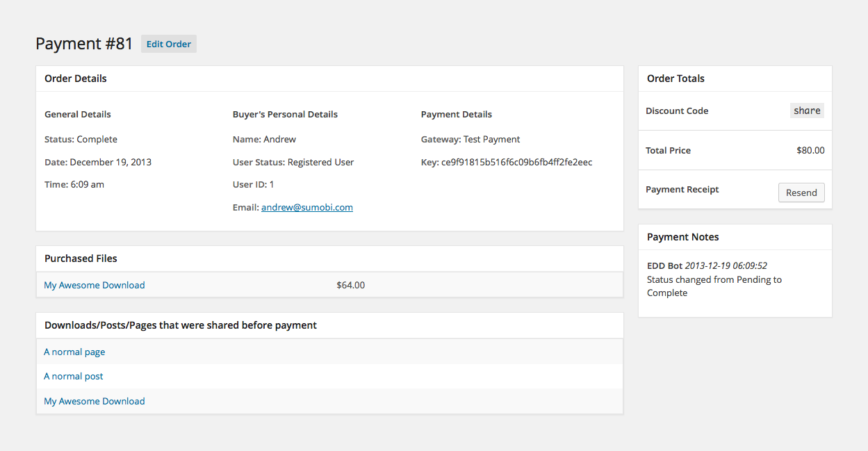Click the Order Details panel header
Screen dimensions: 868x451
(x=76, y=79)
